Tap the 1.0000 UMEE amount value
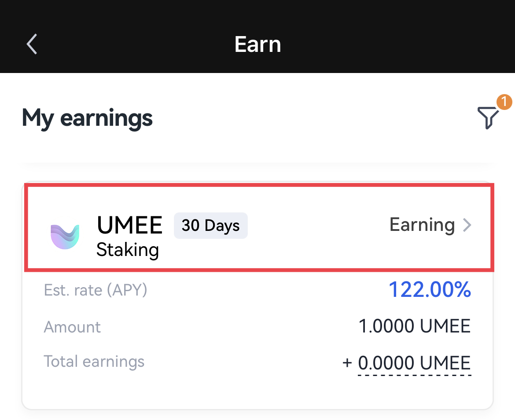 point(415,326)
